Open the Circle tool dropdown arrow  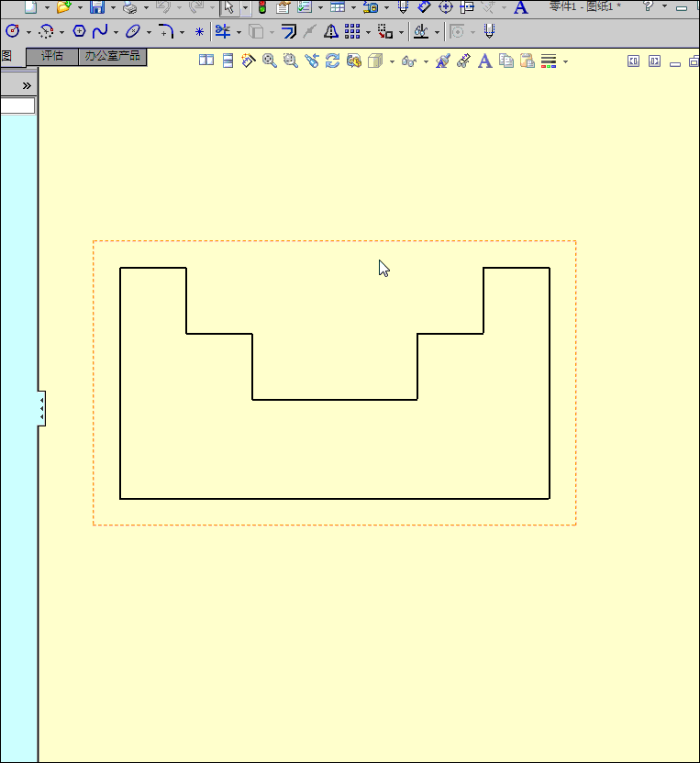(x=28, y=33)
